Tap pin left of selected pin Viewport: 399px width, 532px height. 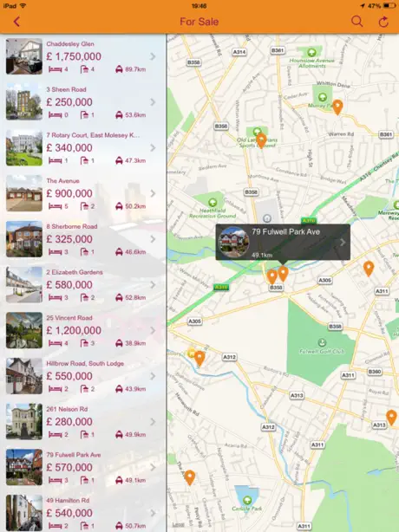[x=272, y=277]
